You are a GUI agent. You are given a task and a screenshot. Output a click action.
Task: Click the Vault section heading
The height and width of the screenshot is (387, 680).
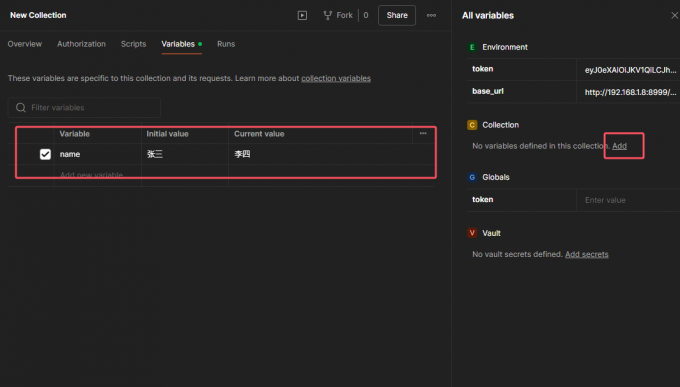coord(491,233)
